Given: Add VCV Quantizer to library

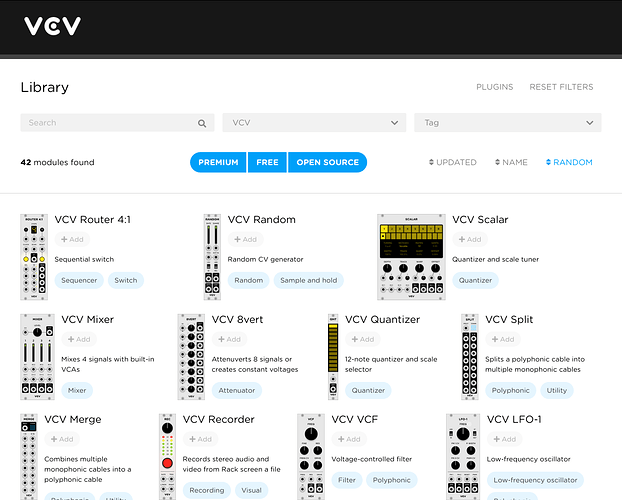Looking at the screenshot, I should click(363, 339).
